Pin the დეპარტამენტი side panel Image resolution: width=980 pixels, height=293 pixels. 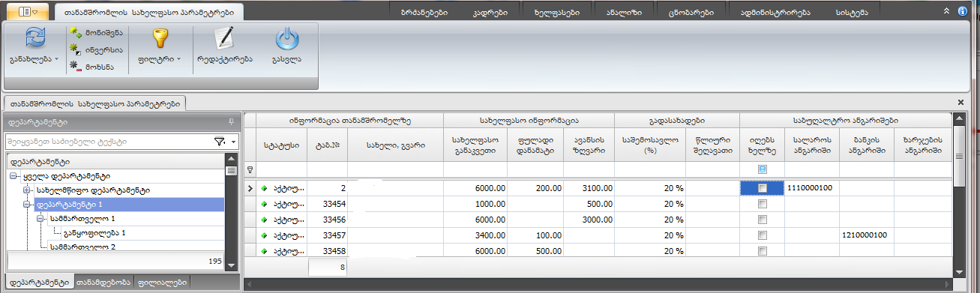coord(231,121)
